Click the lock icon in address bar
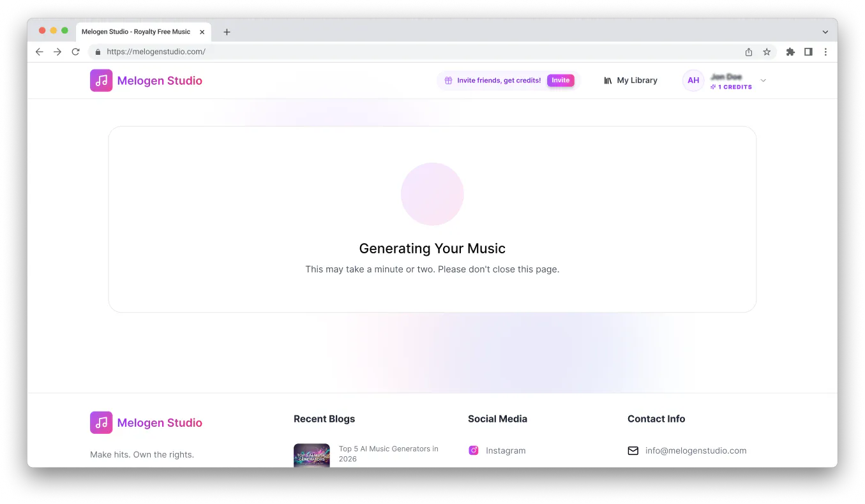This screenshot has height=504, width=865. point(98,52)
